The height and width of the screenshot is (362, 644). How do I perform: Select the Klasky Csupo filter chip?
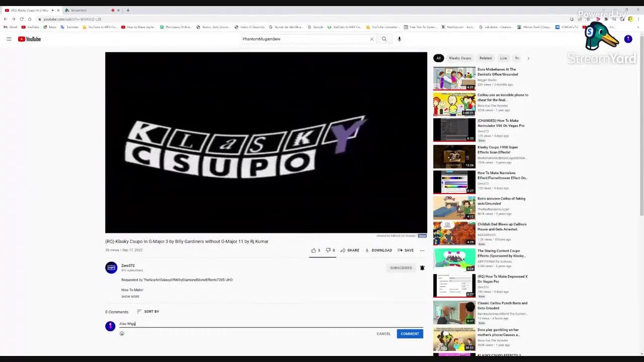pos(460,58)
